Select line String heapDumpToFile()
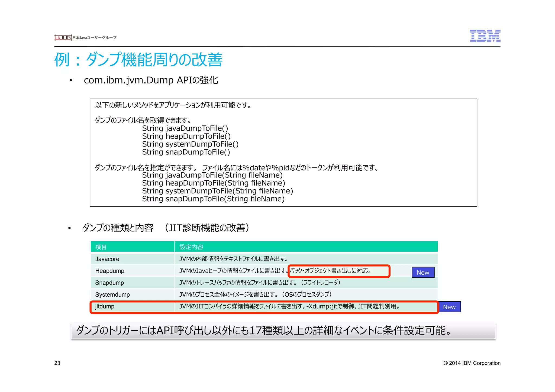This screenshot has height=392, width=555. pos(186,136)
